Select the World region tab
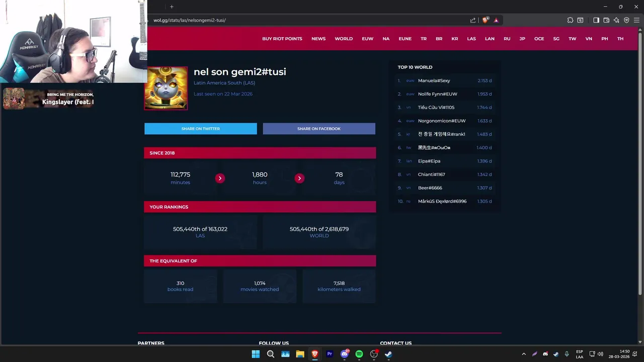This screenshot has width=644, height=362. pyautogui.click(x=344, y=39)
